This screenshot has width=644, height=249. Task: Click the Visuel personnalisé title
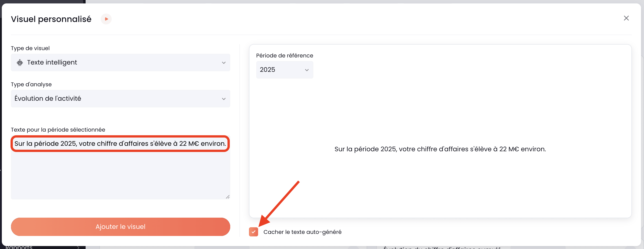51,19
